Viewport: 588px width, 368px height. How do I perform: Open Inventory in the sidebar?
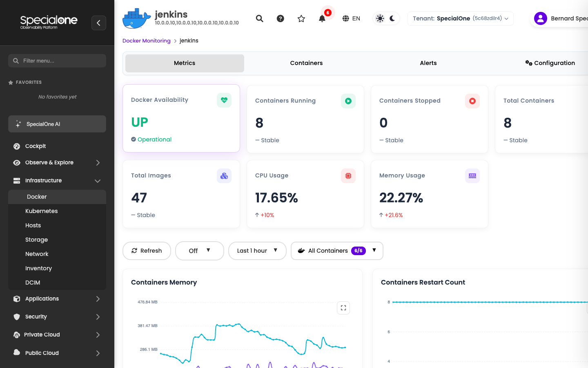tap(57, 268)
